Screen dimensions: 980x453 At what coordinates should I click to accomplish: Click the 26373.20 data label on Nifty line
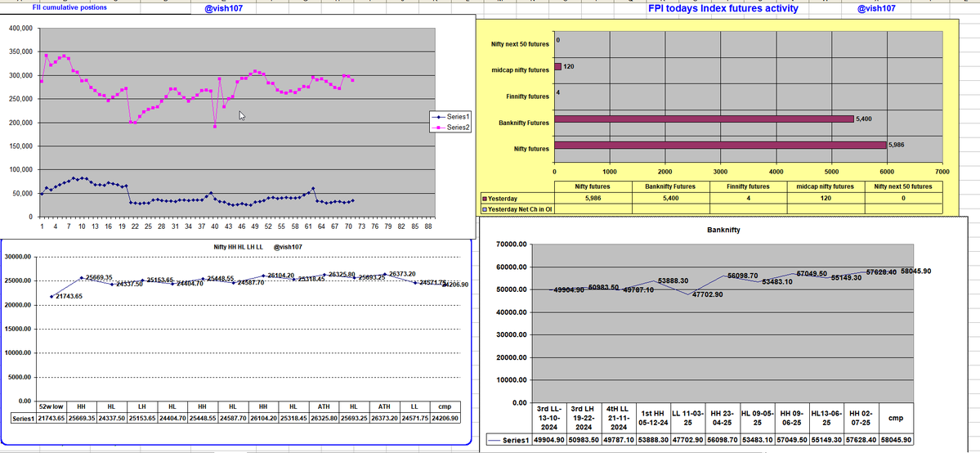pos(402,274)
